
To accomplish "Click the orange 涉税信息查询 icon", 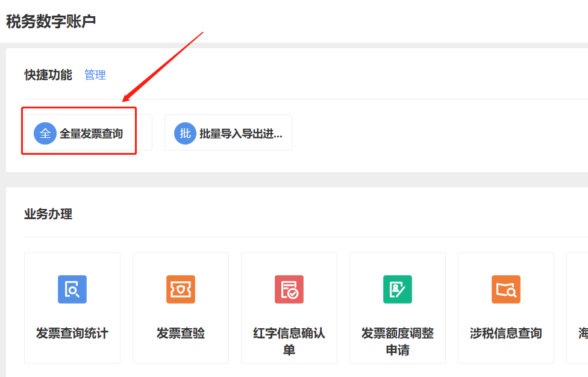I will (x=506, y=289).
